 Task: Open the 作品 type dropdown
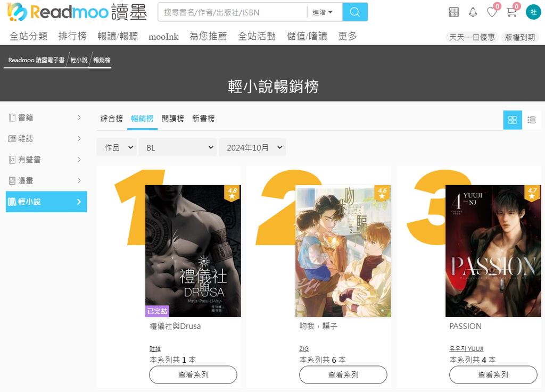click(x=117, y=147)
